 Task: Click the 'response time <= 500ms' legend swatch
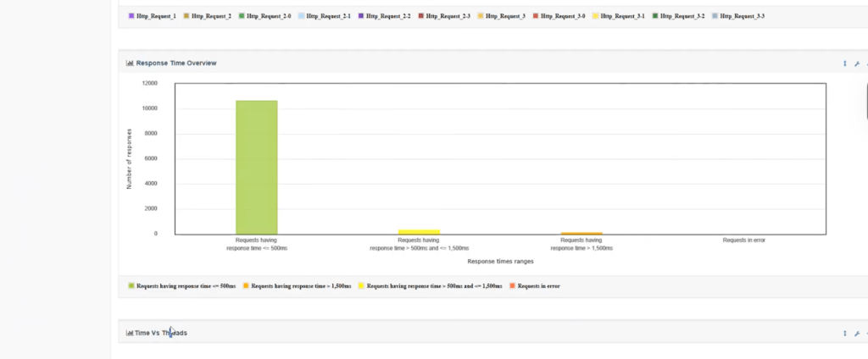131,286
